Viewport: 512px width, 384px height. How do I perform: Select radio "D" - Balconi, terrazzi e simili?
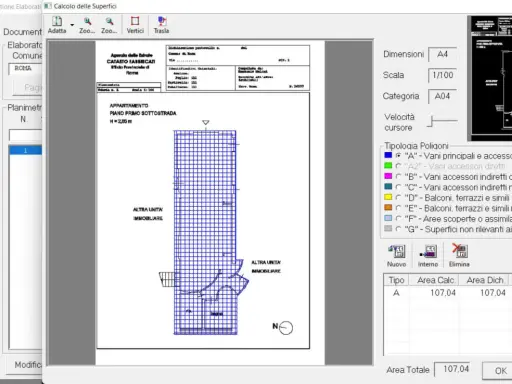(x=398, y=198)
